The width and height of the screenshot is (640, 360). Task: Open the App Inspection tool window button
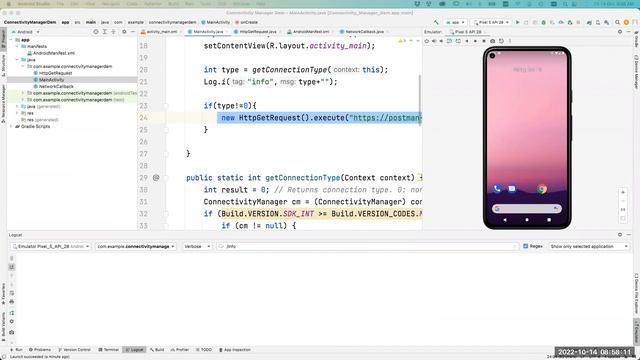pos(235,350)
